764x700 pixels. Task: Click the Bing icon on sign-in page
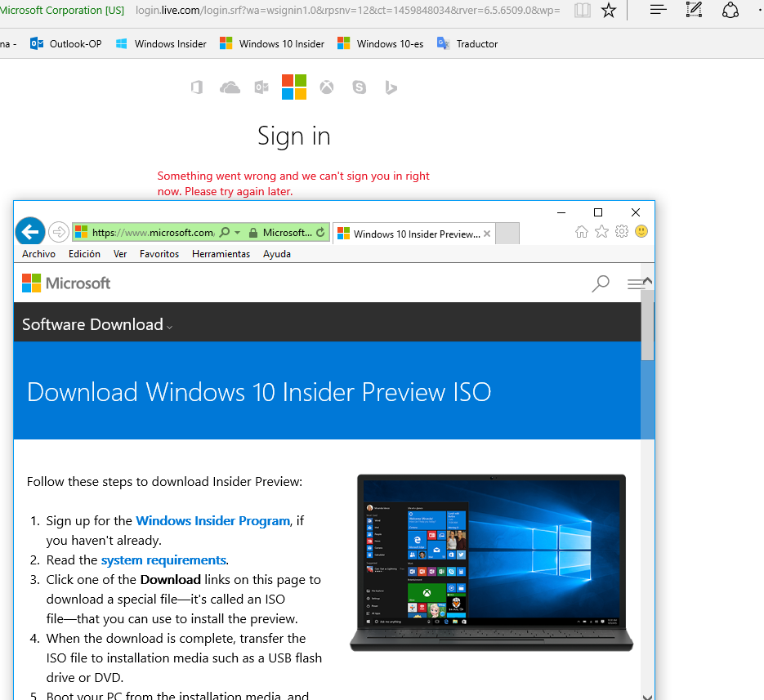[x=391, y=87]
